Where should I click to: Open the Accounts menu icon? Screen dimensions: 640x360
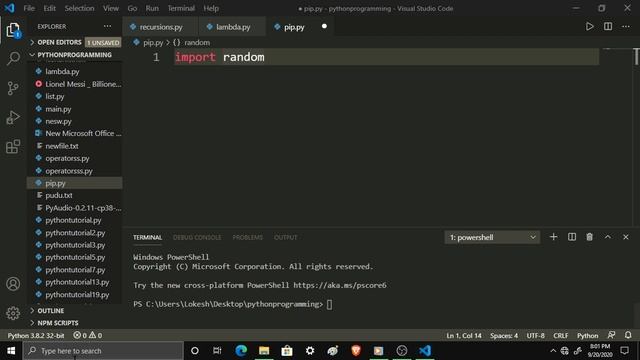13,284
